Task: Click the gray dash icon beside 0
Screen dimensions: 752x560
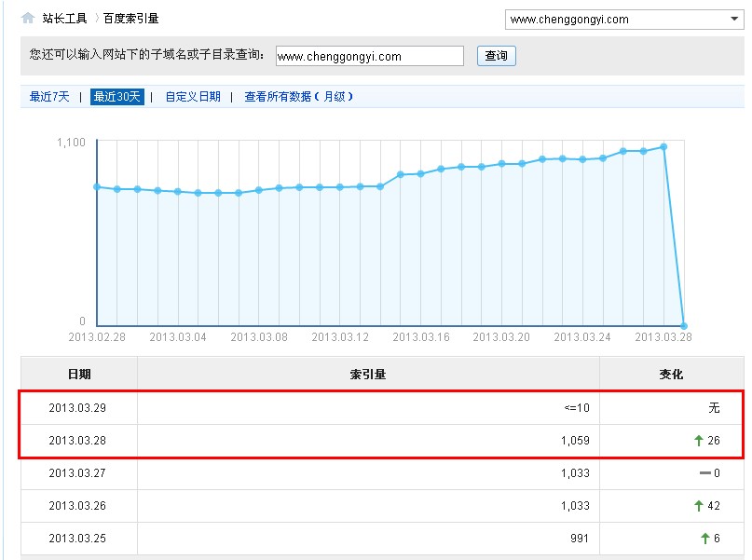Action: coord(705,473)
